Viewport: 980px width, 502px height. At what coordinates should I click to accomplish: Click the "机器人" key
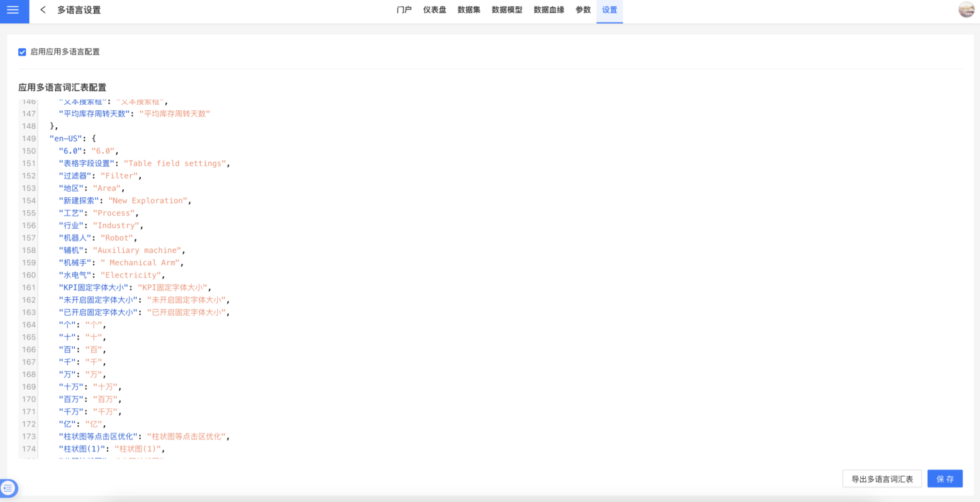[75, 238]
